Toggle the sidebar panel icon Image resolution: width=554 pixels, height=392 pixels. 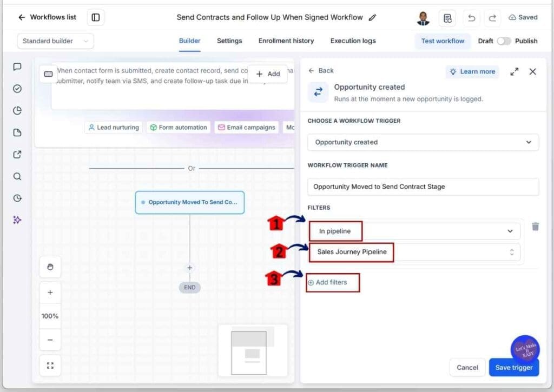click(95, 17)
